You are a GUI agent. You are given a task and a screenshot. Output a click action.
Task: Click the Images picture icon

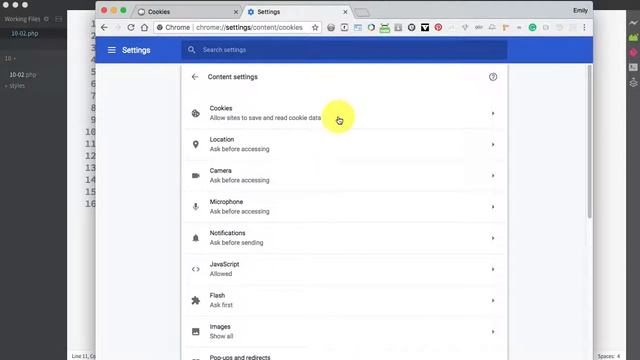pyautogui.click(x=196, y=331)
